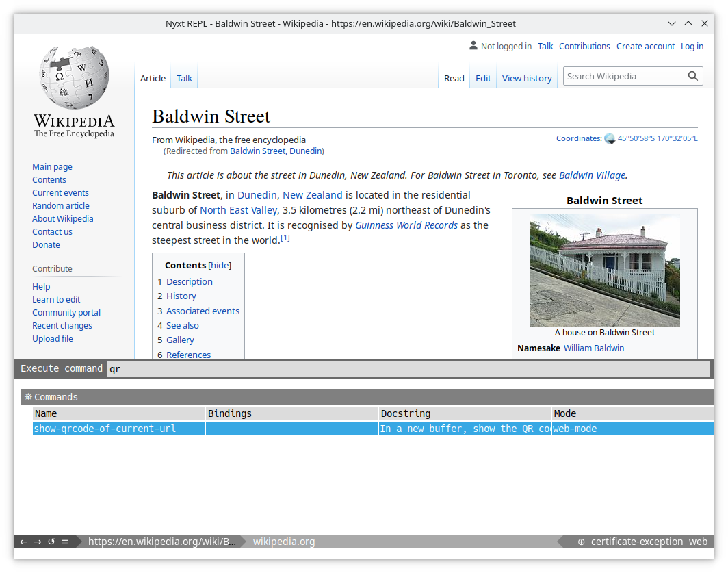Image resolution: width=728 pixels, height=573 pixels.
Task: Click footnote reference [1]
Action: click(285, 238)
